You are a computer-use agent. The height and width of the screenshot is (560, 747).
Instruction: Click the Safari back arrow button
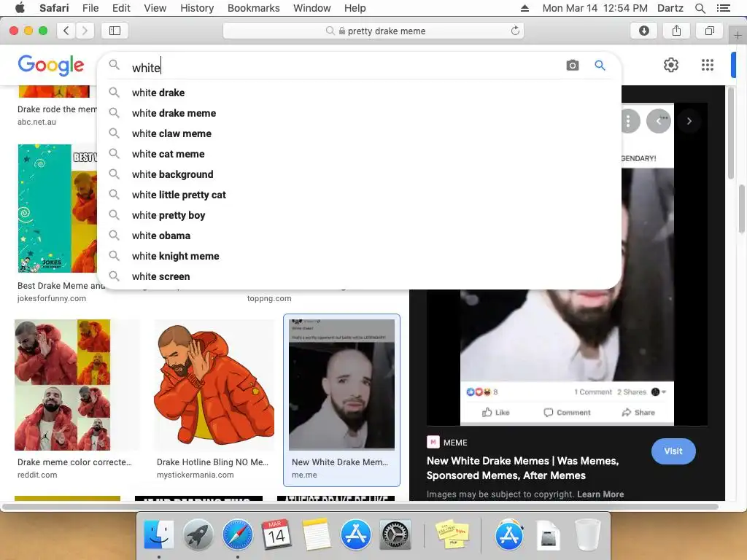66,31
